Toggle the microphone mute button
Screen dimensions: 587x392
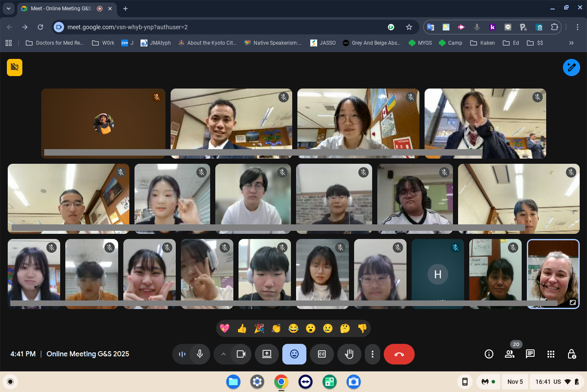coord(200,354)
